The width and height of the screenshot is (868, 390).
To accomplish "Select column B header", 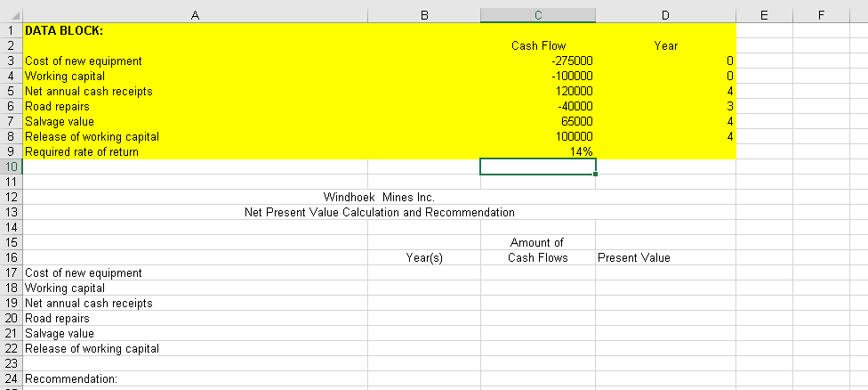I will pos(424,15).
